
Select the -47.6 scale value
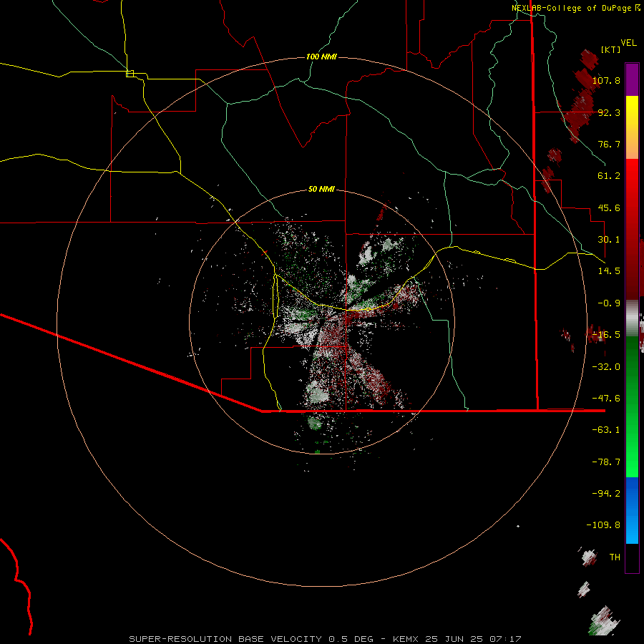click(x=606, y=399)
